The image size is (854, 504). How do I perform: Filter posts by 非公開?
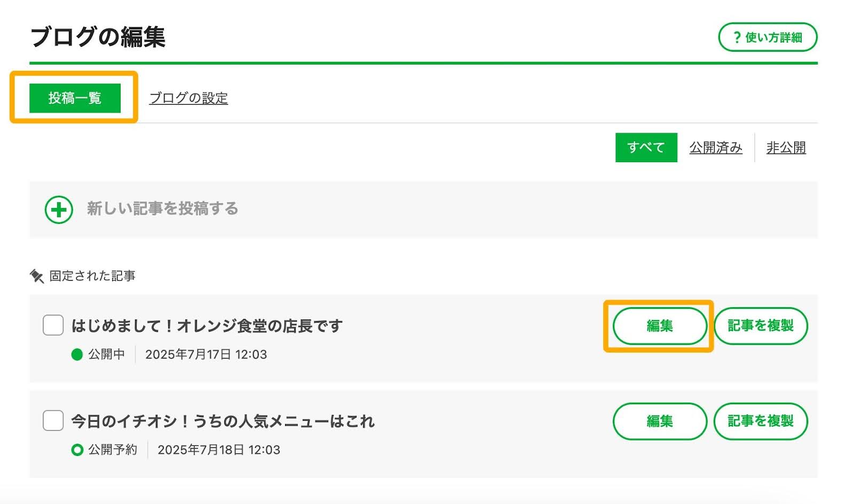click(x=786, y=147)
